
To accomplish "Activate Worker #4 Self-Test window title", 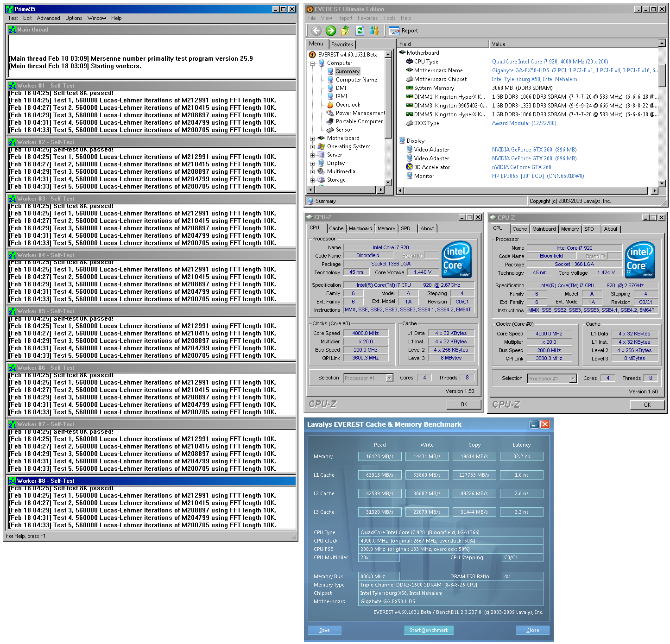I will click(x=152, y=255).
